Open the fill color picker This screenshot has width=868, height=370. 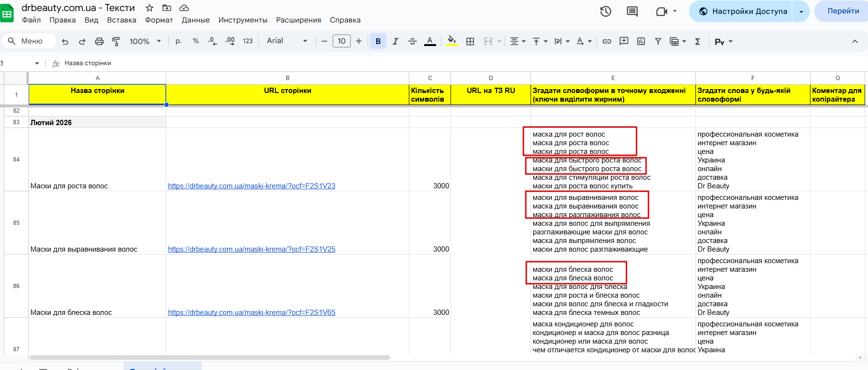[451, 42]
